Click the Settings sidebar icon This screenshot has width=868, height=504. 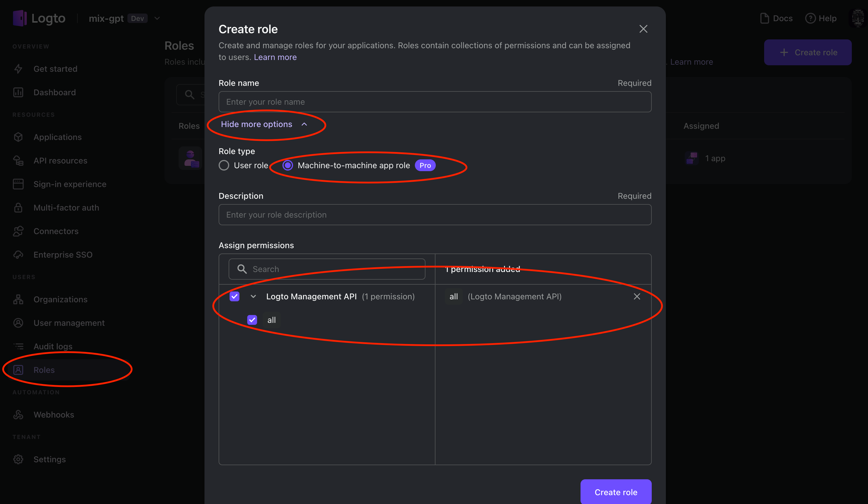click(18, 459)
